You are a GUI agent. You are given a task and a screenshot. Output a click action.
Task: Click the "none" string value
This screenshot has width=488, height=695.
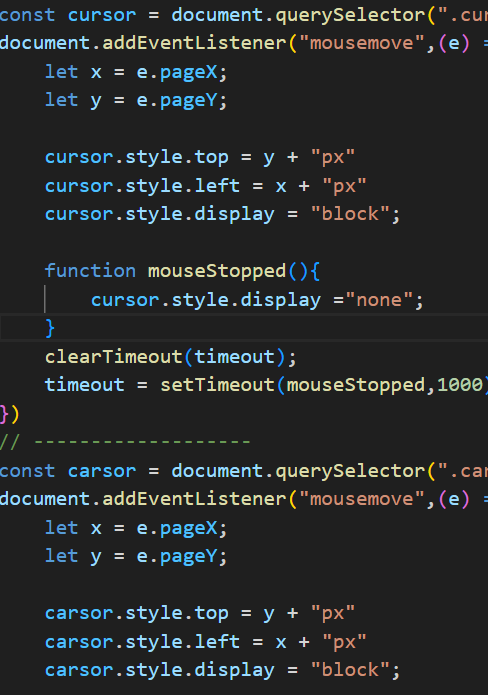pos(379,300)
